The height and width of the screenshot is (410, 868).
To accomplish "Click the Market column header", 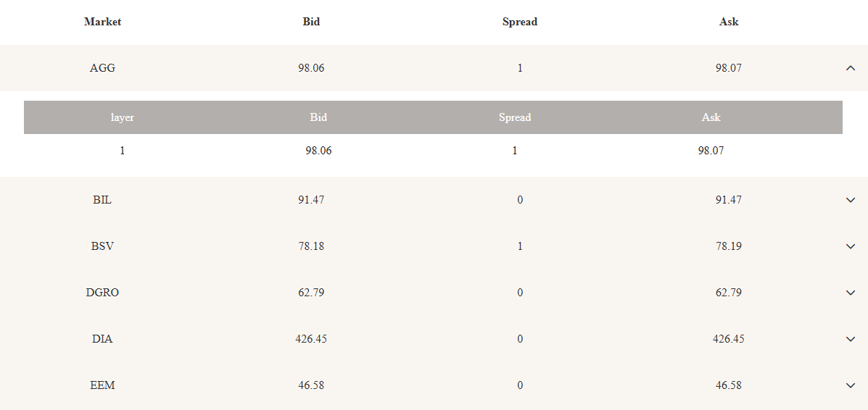I will [102, 22].
